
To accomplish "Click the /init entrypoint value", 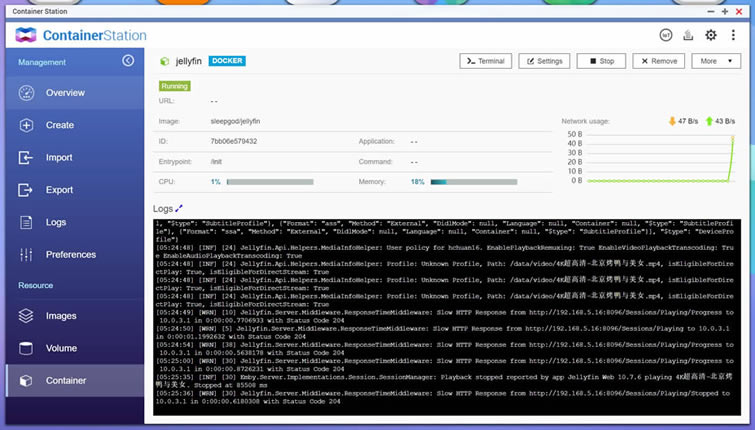I will pyautogui.click(x=216, y=162).
